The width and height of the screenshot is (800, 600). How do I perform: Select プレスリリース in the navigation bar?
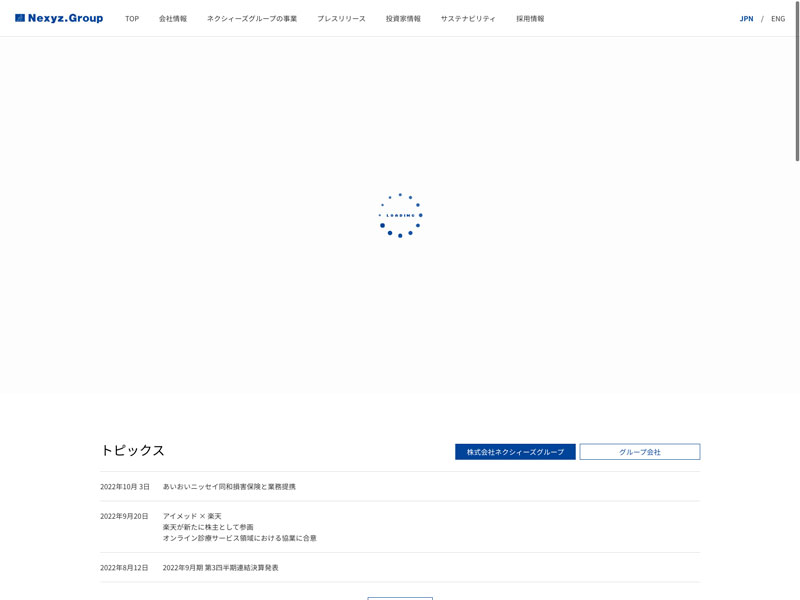pos(341,19)
